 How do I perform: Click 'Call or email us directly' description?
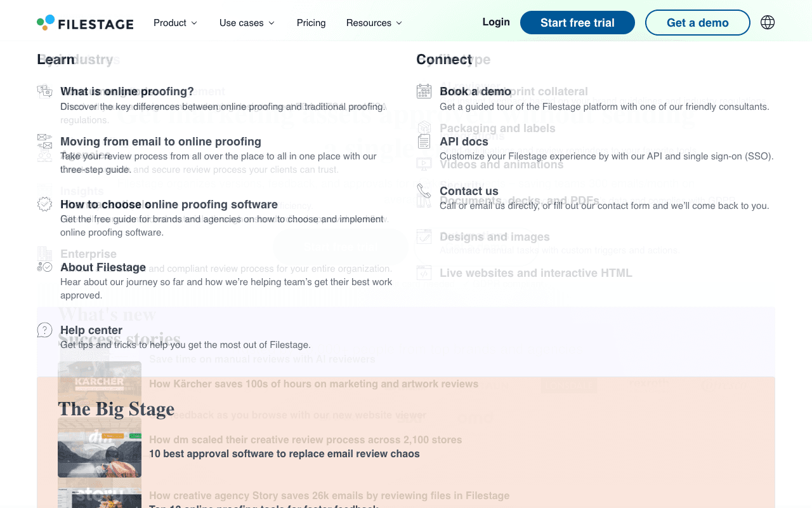(x=605, y=206)
